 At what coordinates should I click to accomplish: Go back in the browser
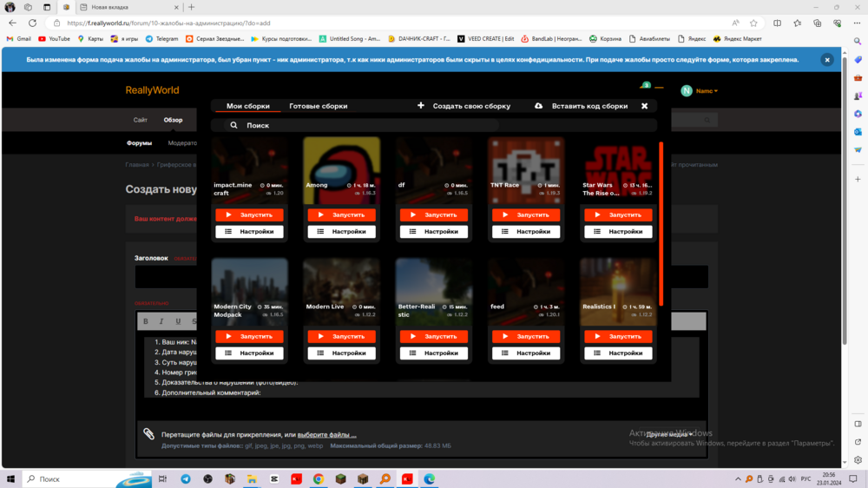click(13, 23)
